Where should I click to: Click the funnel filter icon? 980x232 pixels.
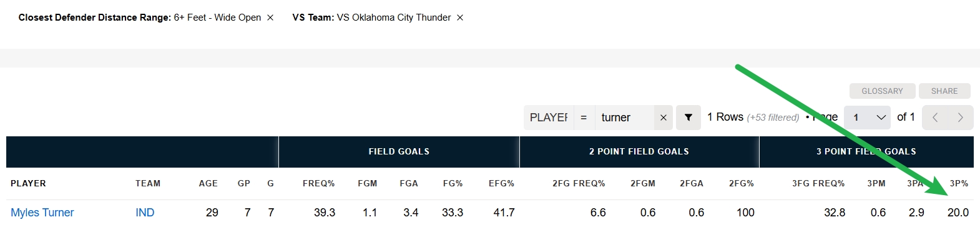(688, 118)
